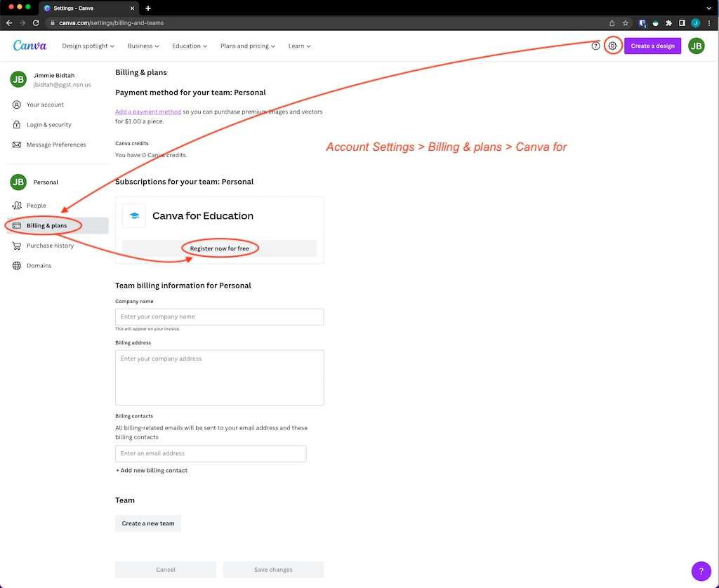Click Save changes button
Screen dimensions: 719x588
coord(273,570)
